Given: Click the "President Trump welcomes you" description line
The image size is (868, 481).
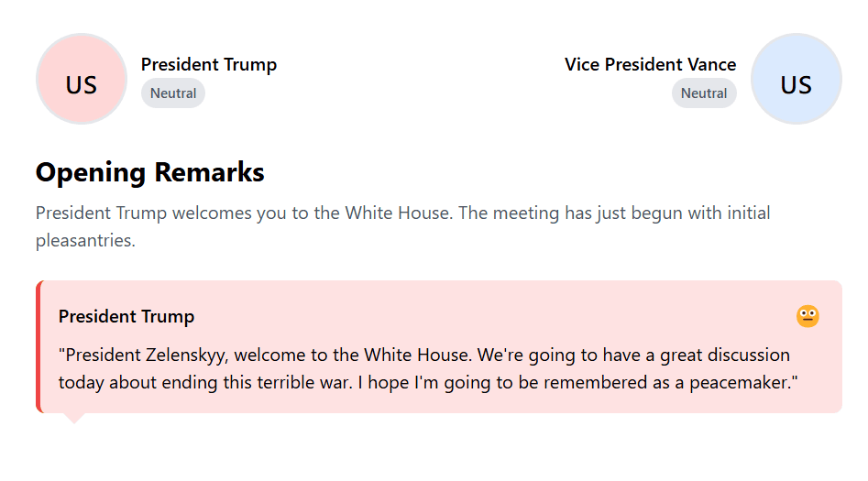Looking at the screenshot, I should tap(243, 213).
